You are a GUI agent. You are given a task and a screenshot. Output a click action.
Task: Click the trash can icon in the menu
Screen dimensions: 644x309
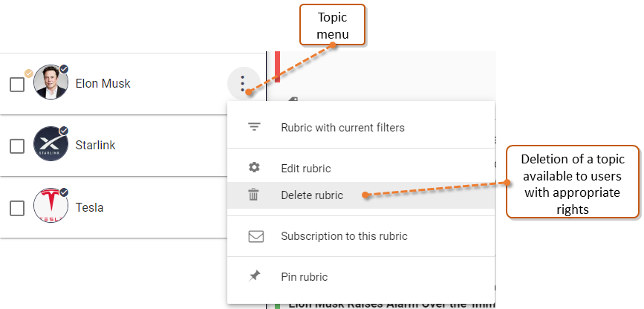coord(254,195)
